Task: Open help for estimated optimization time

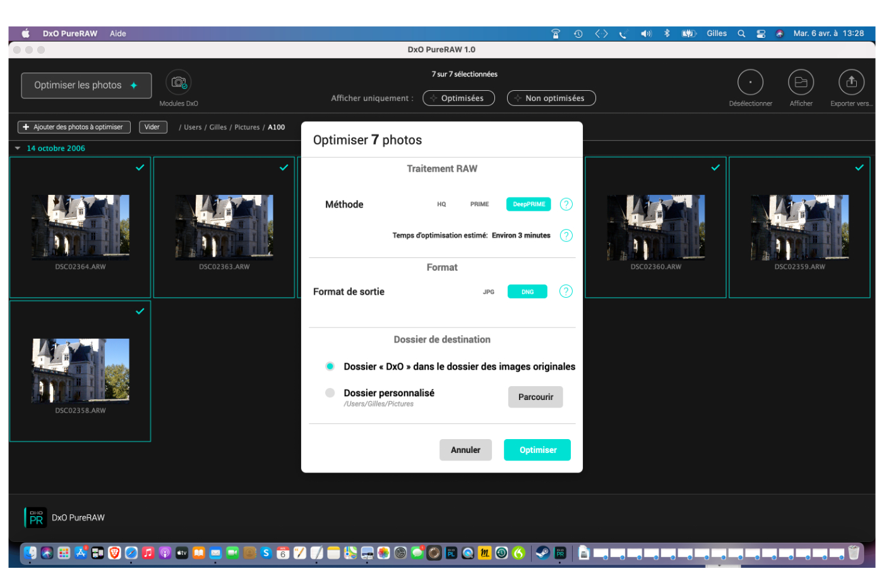Action: click(566, 235)
